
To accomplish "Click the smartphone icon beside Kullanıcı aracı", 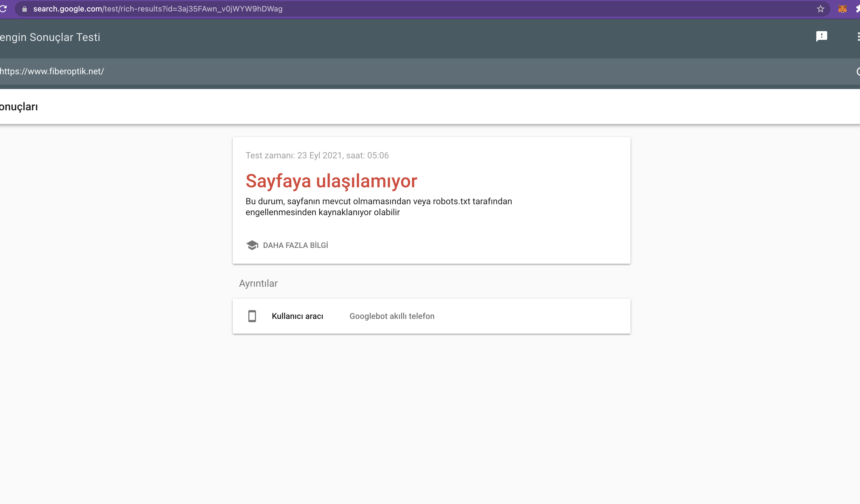I will tap(252, 316).
